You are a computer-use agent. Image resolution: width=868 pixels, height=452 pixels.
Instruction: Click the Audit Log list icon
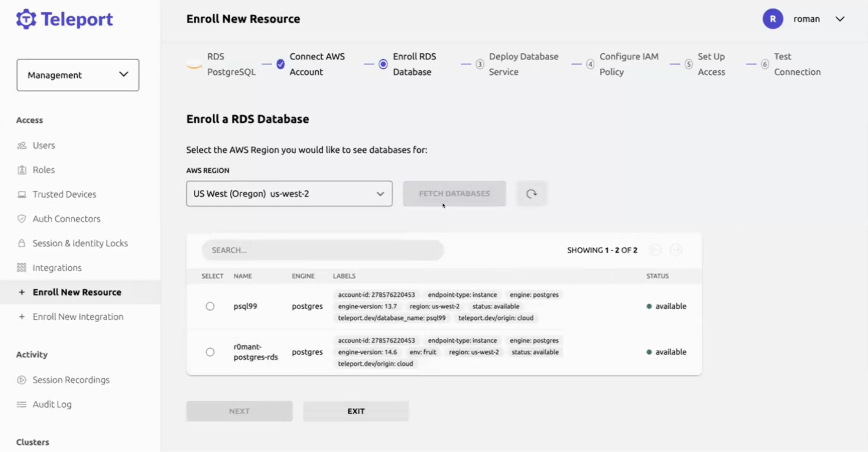tap(22, 404)
